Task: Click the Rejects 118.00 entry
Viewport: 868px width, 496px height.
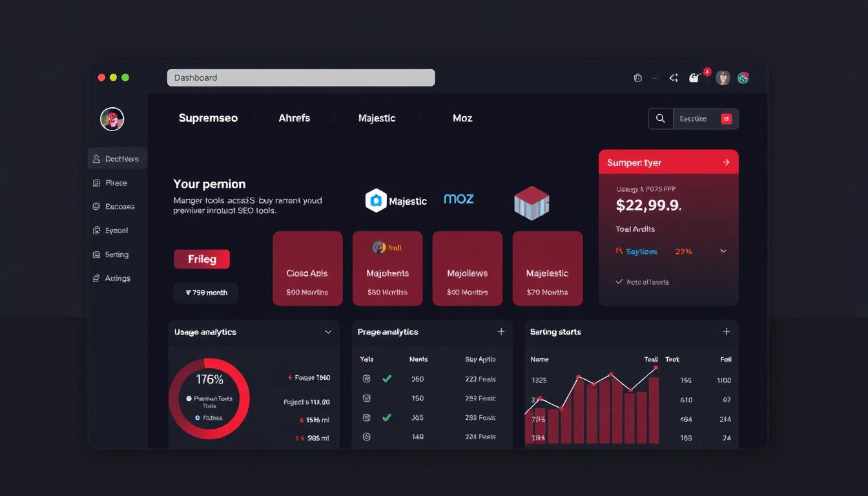Action: pos(307,402)
